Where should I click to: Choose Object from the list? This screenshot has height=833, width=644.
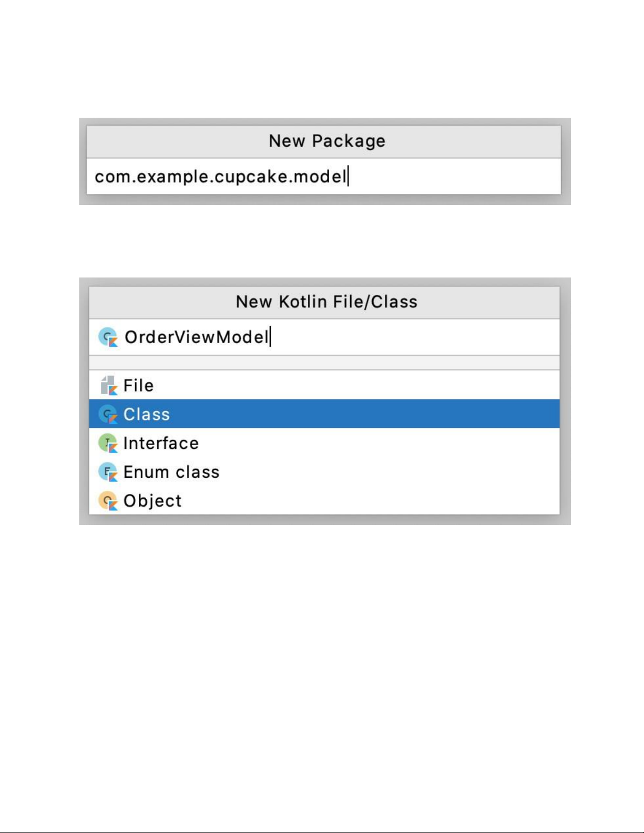(152, 501)
